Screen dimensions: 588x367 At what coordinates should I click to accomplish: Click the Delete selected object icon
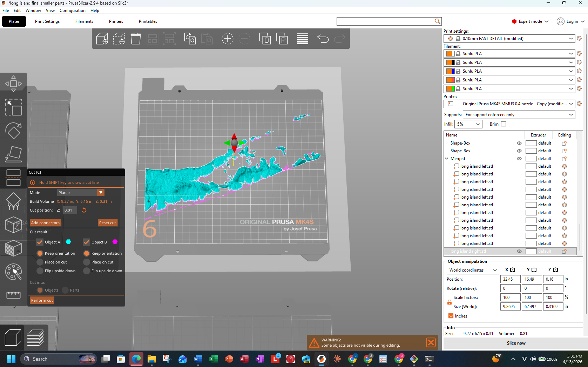point(119,39)
